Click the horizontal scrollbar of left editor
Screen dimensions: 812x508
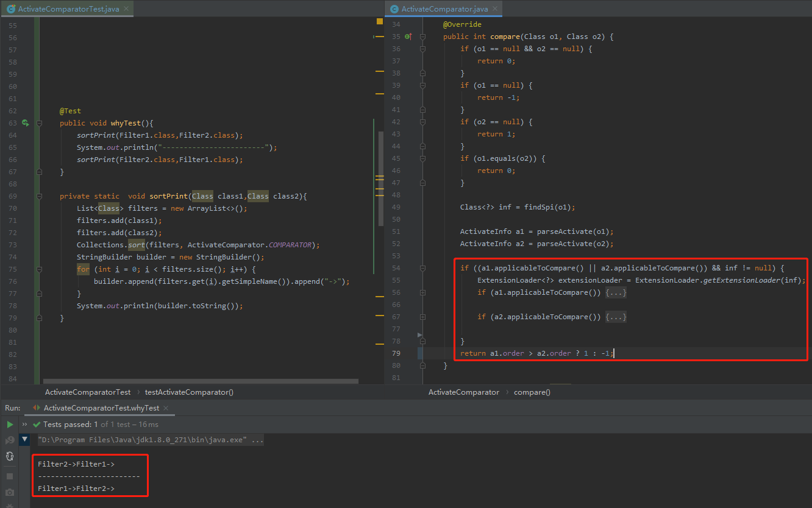point(201,381)
